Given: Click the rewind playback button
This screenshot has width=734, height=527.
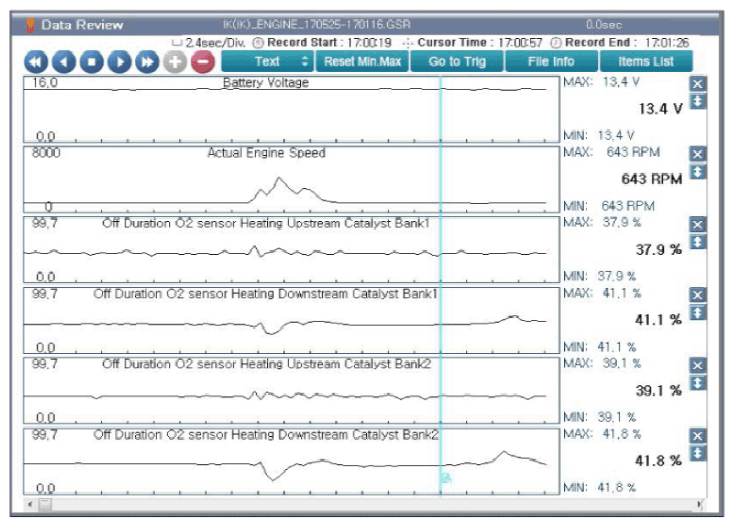Looking at the screenshot, I should tap(36, 62).
